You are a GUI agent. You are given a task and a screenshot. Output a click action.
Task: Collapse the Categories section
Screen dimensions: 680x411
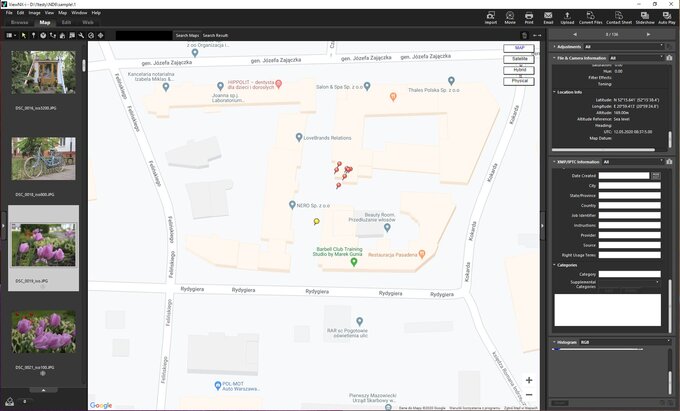[x=554, y=265]
